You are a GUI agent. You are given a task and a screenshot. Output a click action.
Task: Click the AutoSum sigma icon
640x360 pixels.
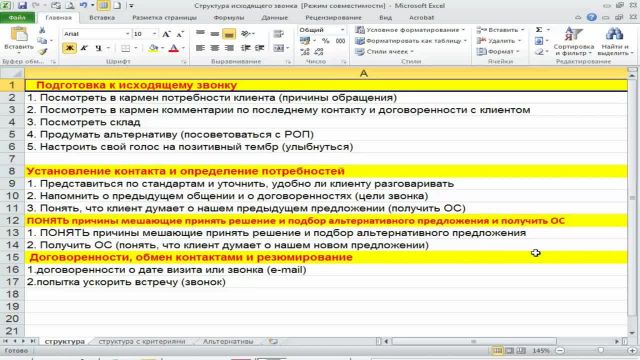539,30
